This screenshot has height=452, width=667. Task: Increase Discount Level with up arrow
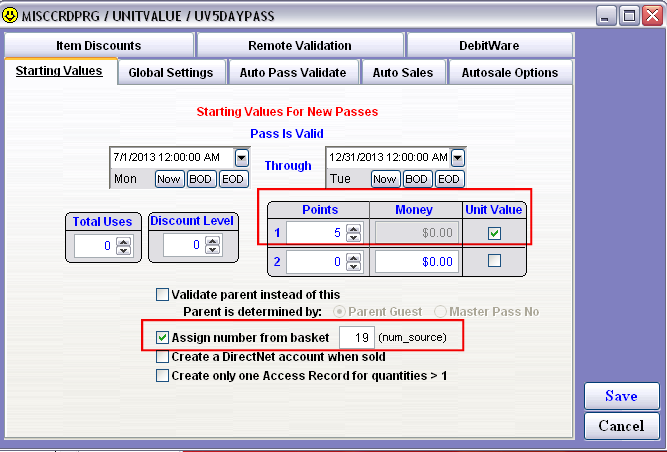click(x=213, y=241)
